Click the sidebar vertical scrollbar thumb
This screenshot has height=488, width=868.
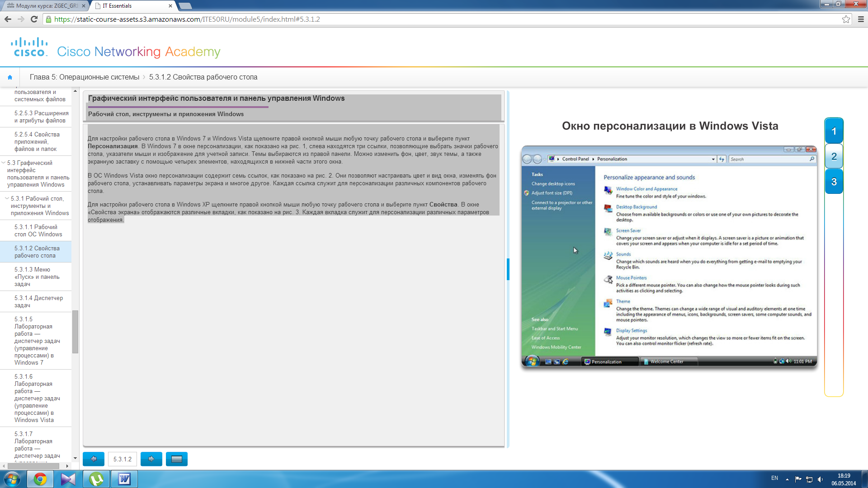(x=75, y=332)
